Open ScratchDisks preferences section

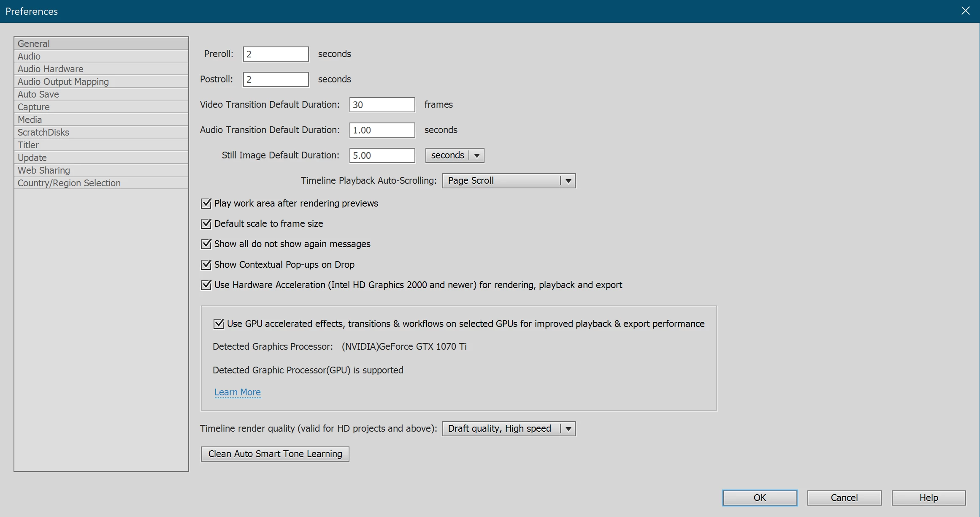(43, 132)
